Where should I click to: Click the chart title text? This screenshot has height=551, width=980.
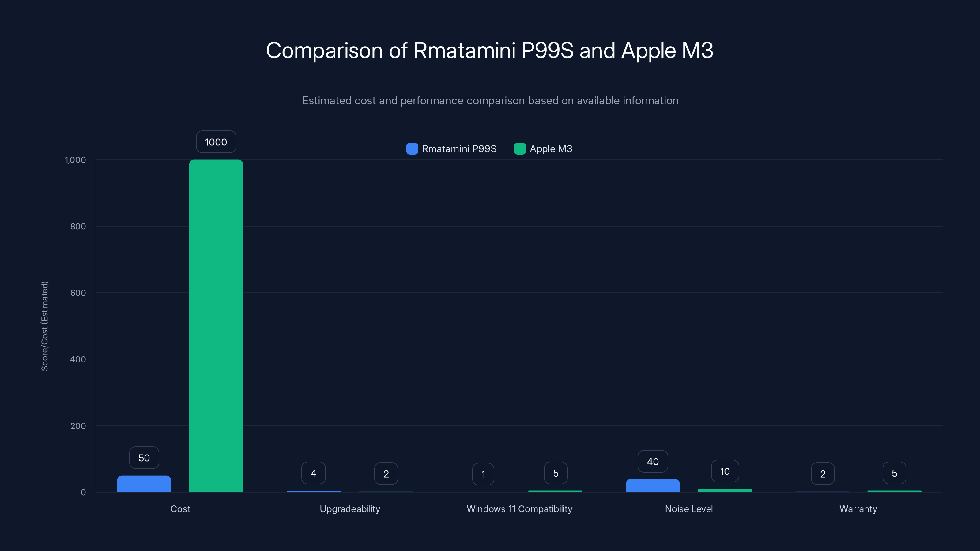490,50
